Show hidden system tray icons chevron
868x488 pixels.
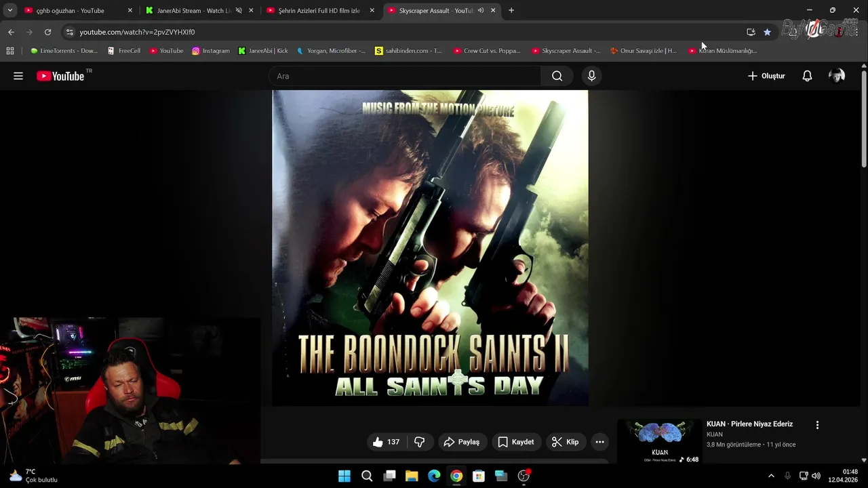[771, 476]
